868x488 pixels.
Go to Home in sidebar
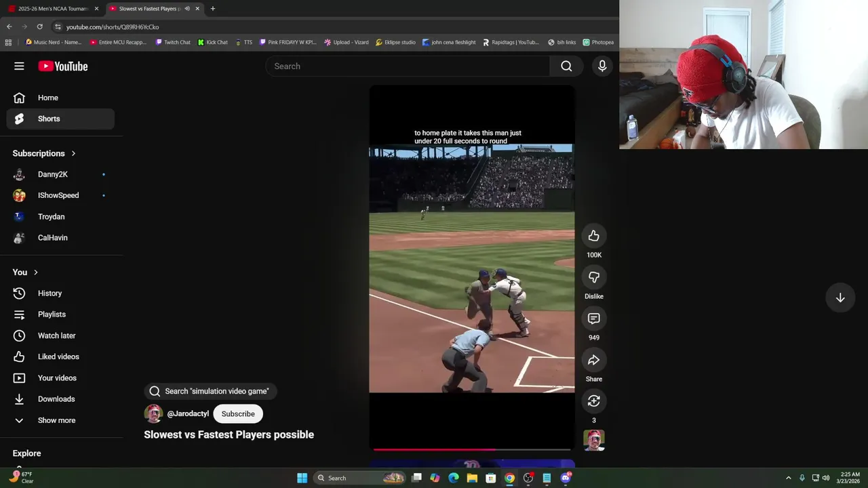point(61,98)
